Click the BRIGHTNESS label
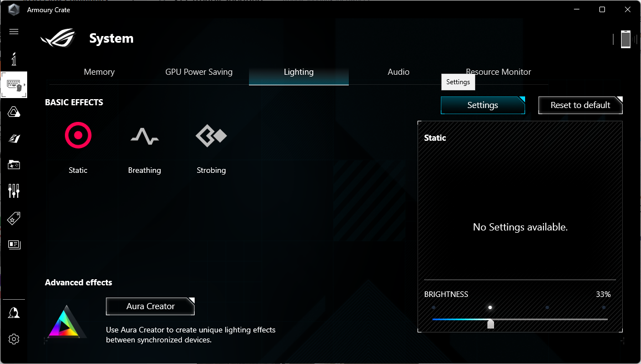Screen dimensions: 641x364 [446, 294]
